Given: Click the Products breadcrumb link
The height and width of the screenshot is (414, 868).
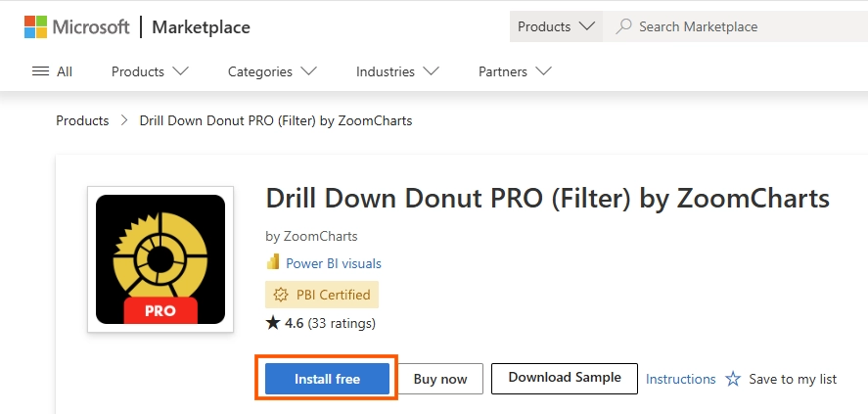Looking at the screenshot, I should (x=82, y=120).
